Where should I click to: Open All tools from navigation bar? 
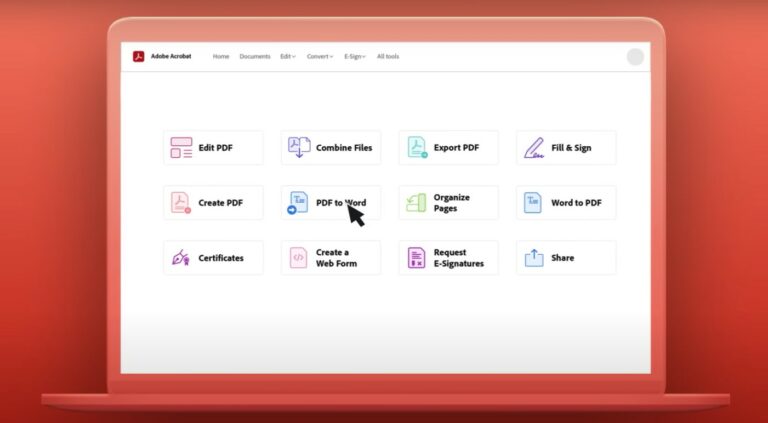pyautogui.click(x=388, y=57)
